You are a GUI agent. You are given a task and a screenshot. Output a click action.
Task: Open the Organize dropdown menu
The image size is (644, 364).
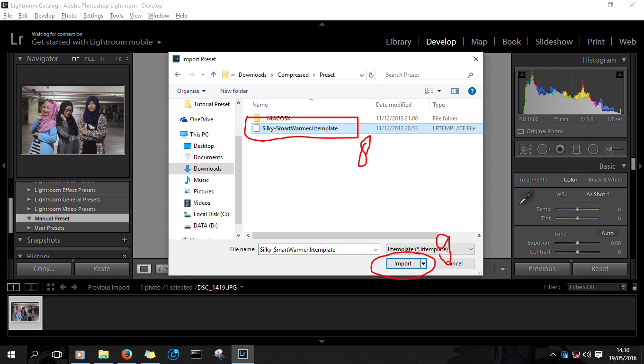(x=191, y=91)
